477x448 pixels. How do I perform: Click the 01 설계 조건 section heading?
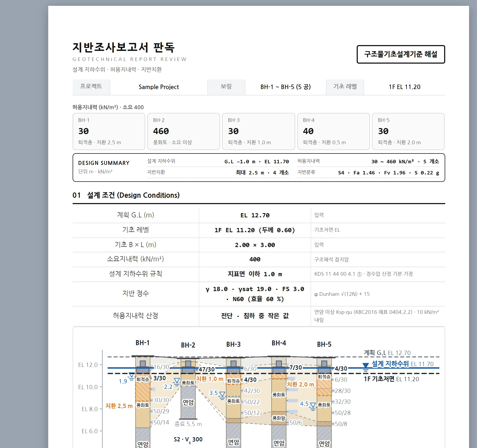[x=126, y=195]
